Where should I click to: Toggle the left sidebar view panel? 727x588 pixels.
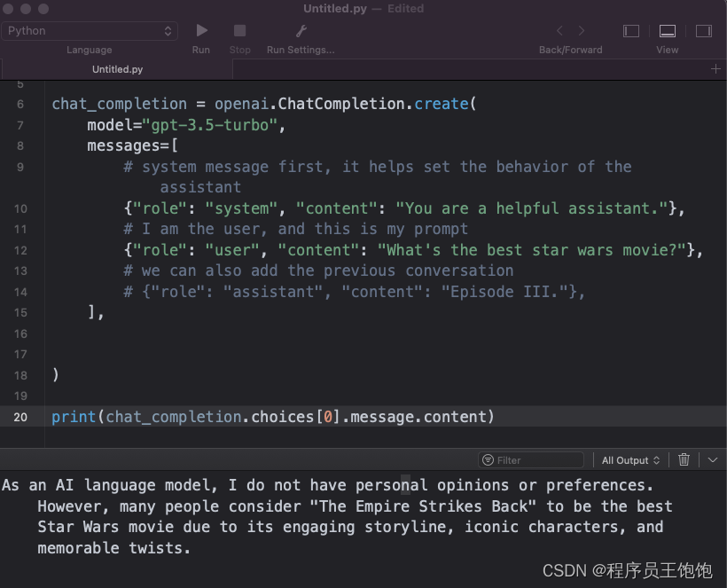pyautogui.click(x=631, y=29)
